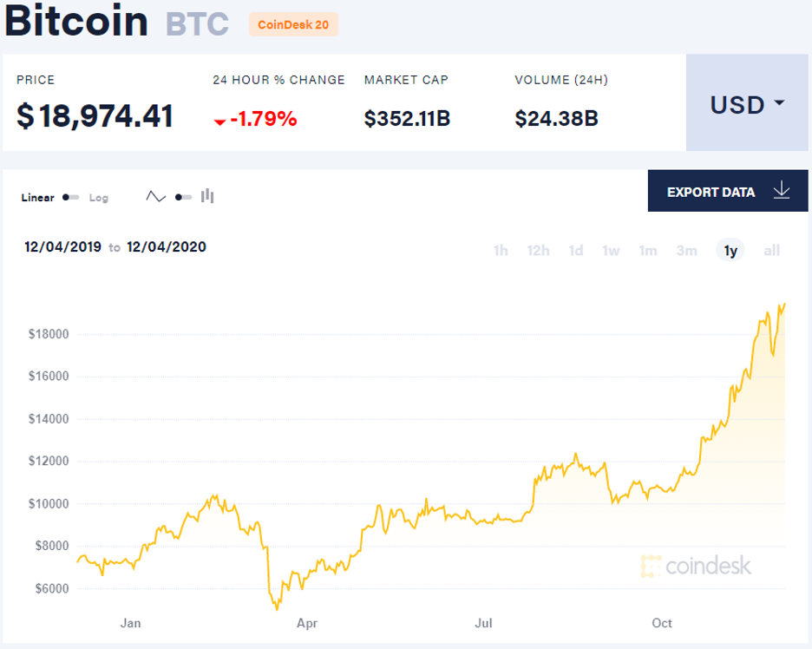812x649 pixels.
Task: Click the CoinDesk 20 badge
Action: [x=293, y=24]
